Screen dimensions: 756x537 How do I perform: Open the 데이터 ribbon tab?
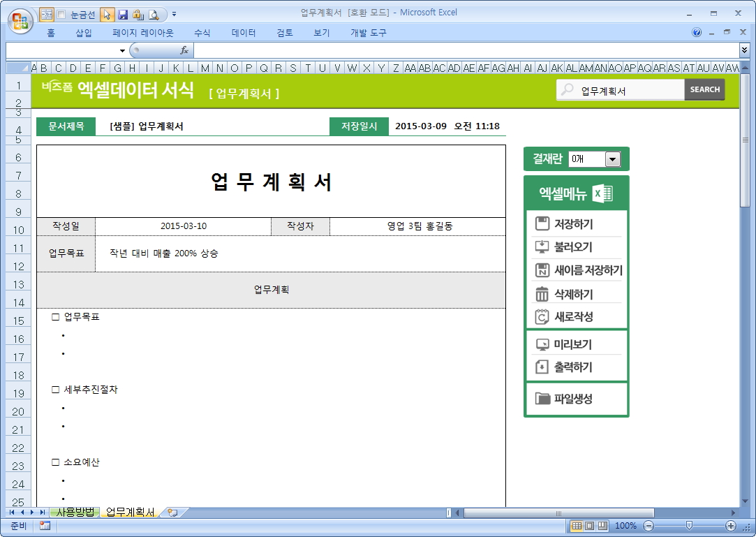(244, 33)
